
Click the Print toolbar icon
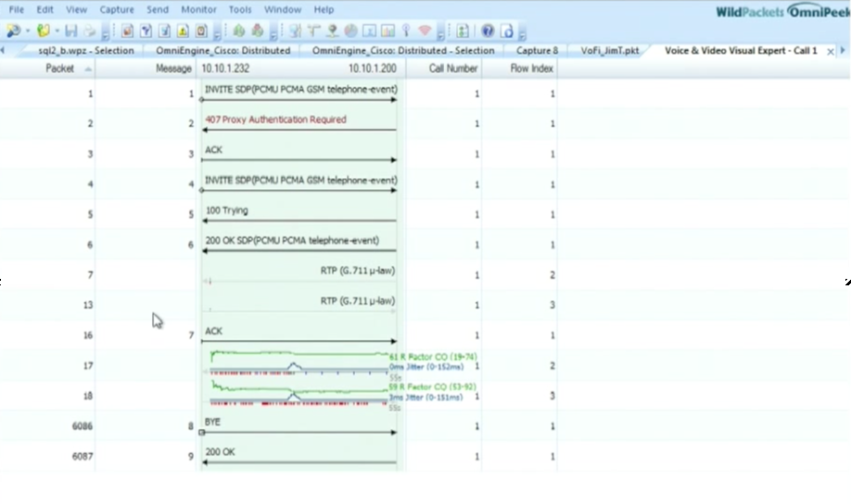tap(90, 31)
